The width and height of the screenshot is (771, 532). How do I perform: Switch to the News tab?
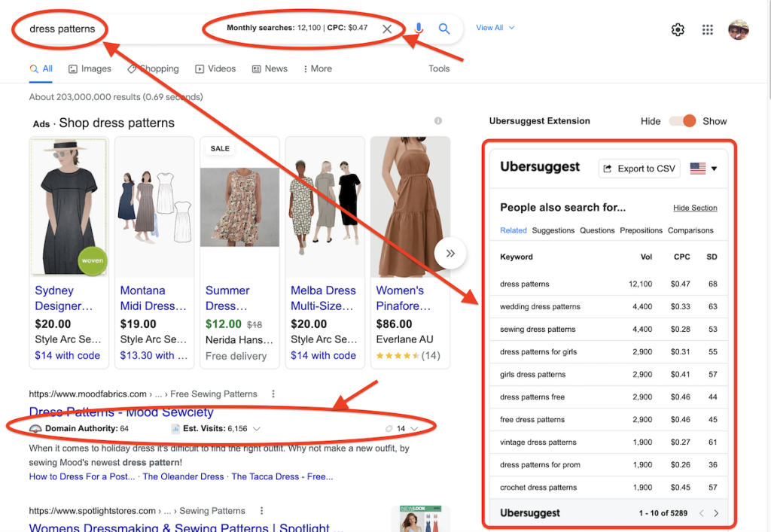270,68
